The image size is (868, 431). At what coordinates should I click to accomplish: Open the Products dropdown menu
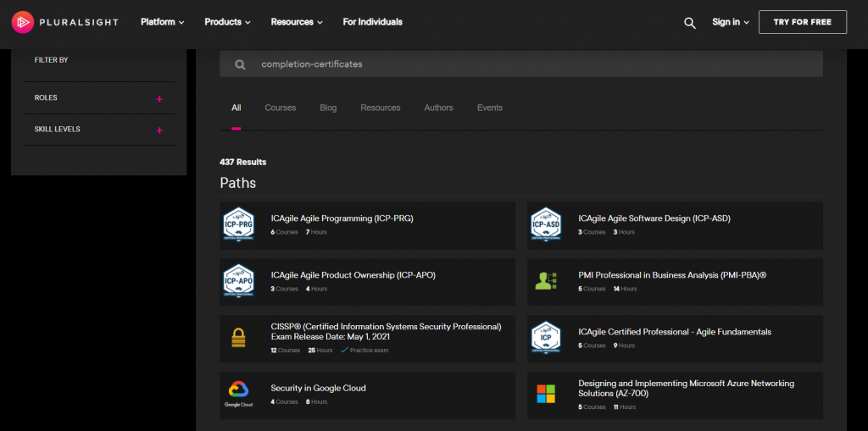point(227,22)
